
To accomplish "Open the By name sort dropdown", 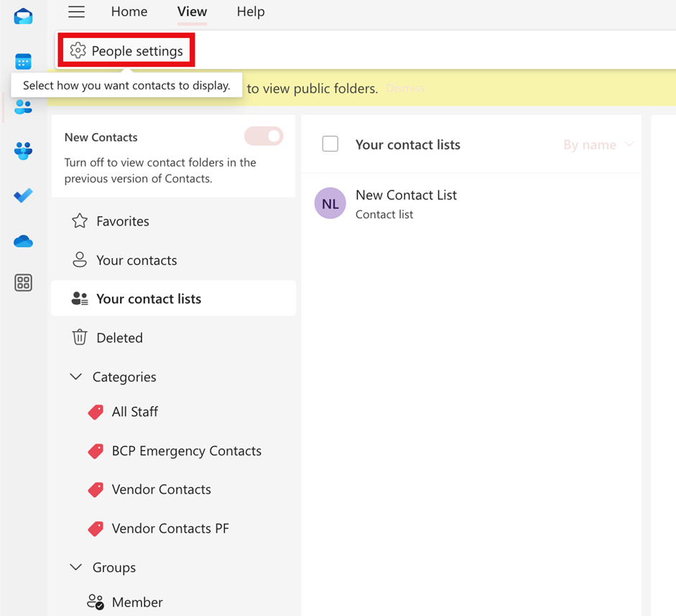I will pyautogui.click(x=598, y=145).
